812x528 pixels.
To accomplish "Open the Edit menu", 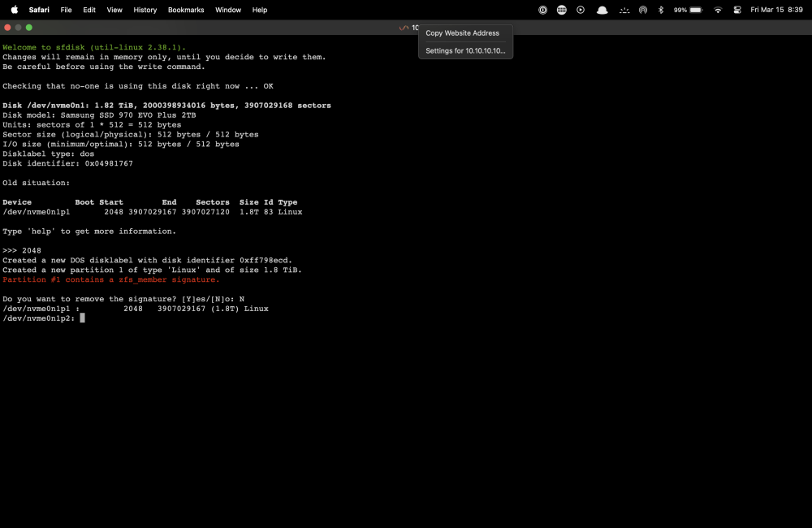I will [89, 10].
